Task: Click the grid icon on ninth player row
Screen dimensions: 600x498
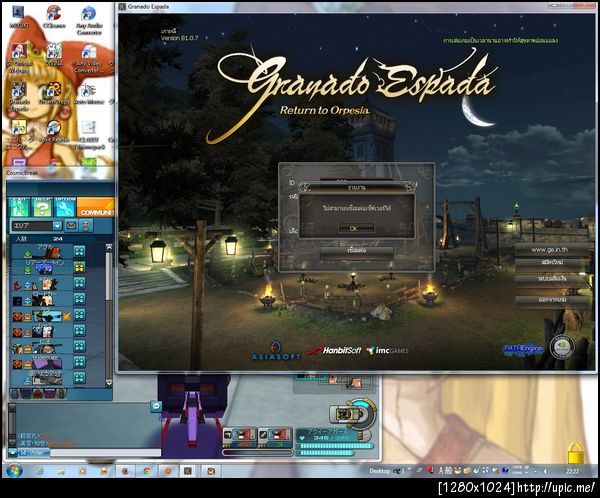Action: pos(79,378)
